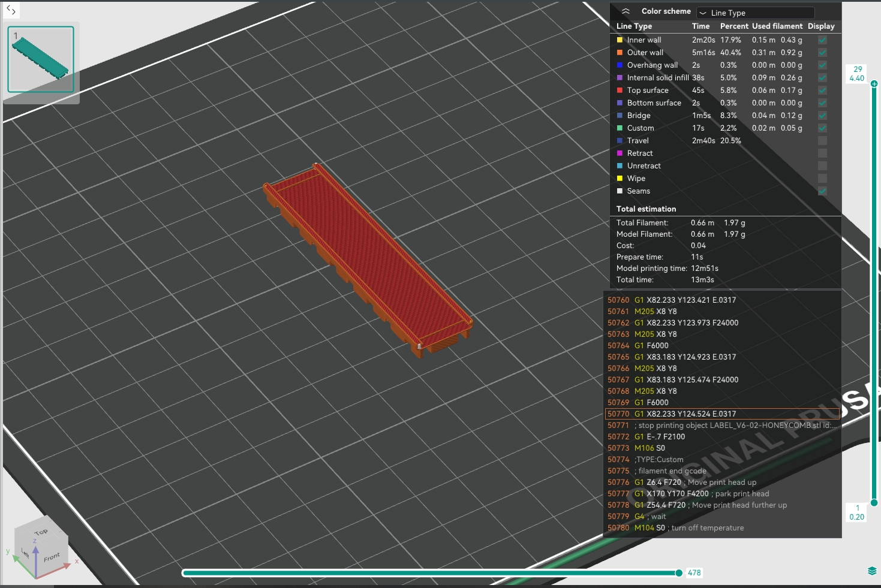Open the Line Type color scheme dropdown
881x588 pixels.
[756, 13]
